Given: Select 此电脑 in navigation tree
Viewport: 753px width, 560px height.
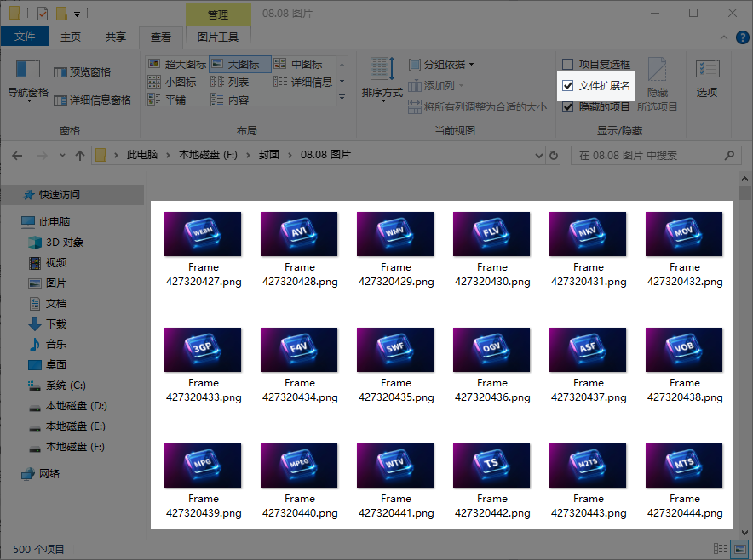Looking at the screenshot, I should 47,221.
